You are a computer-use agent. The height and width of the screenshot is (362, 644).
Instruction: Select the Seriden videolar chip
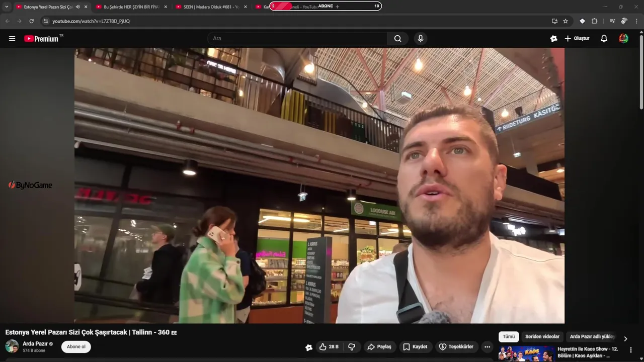point(542,337)
